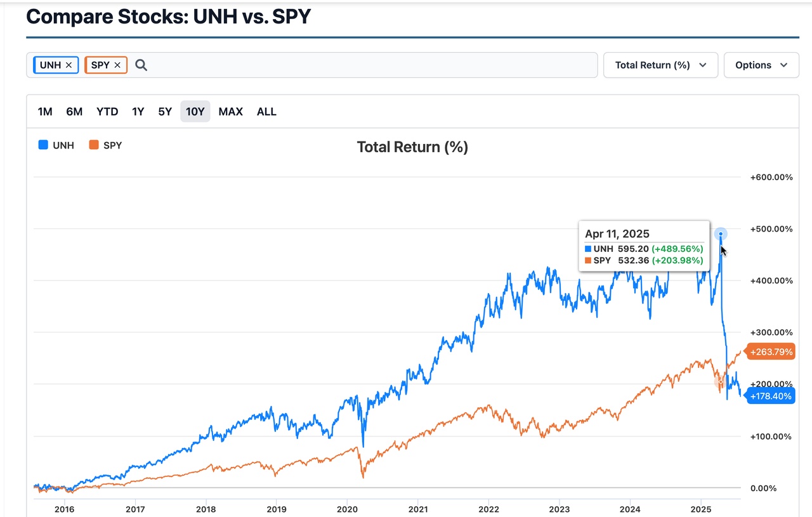Click the highlighted UNH data point on chart
Screen dimensions: 812x517
[x=721, y=234]
